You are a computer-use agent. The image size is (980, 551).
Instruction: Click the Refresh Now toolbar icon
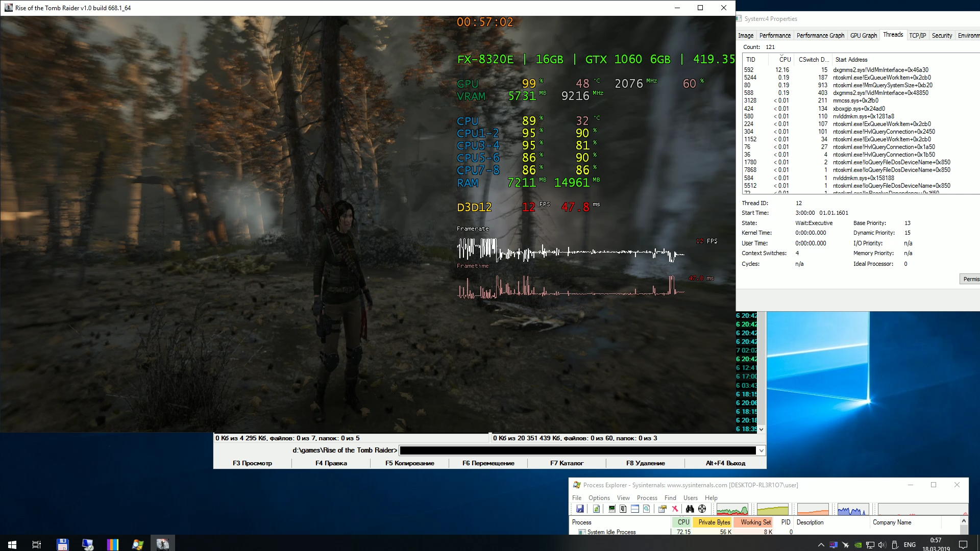596,509
